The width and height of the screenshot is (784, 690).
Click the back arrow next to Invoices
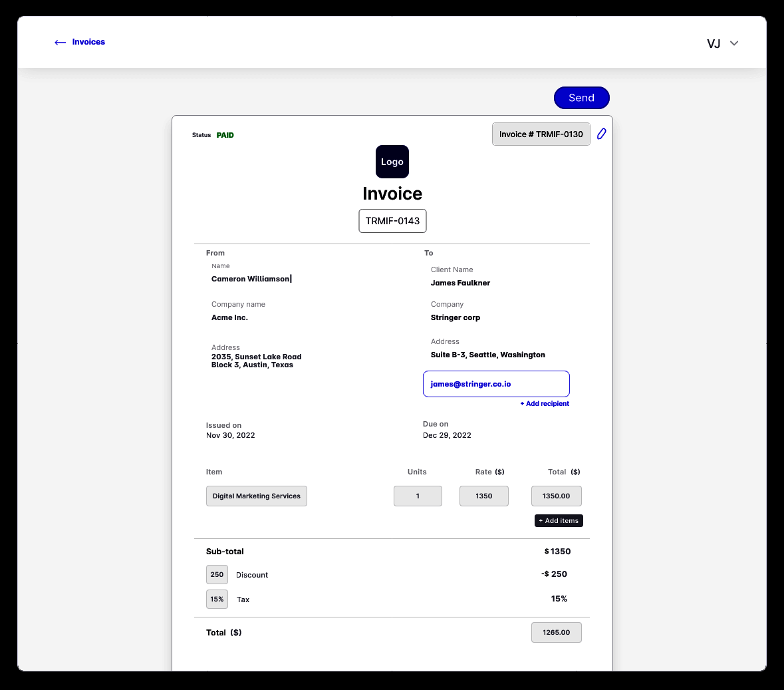click(60, 43)
